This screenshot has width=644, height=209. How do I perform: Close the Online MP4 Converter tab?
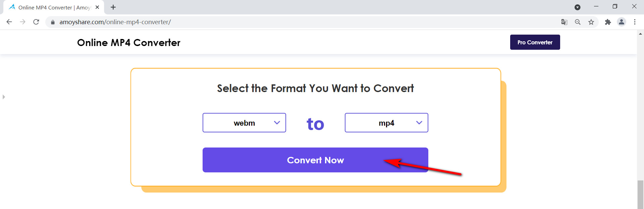(97, 7)
